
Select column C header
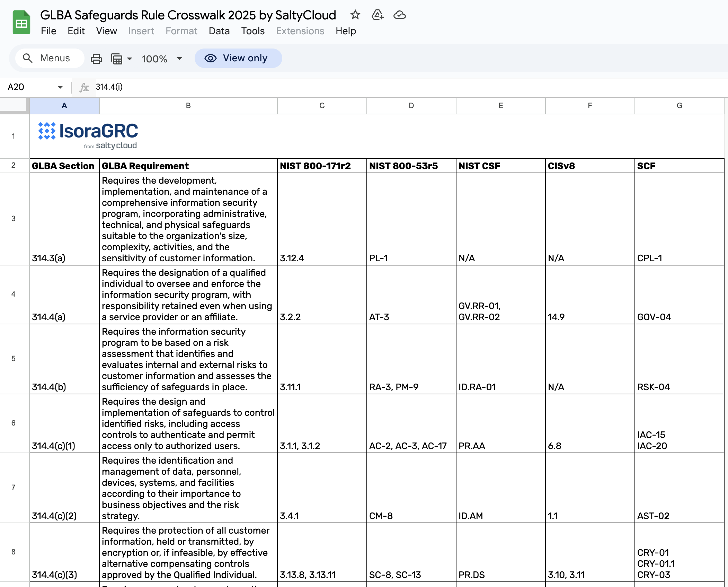pos(322,106)
